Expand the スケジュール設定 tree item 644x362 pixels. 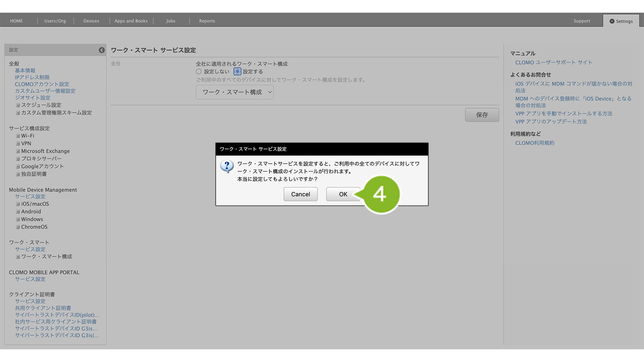pos(18,105)
